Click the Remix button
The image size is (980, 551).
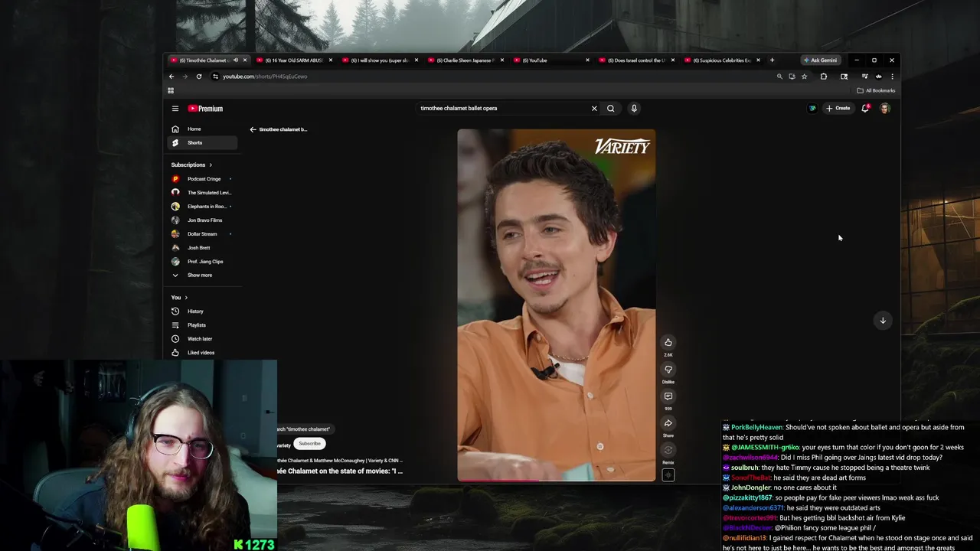[x=668, y=450]
